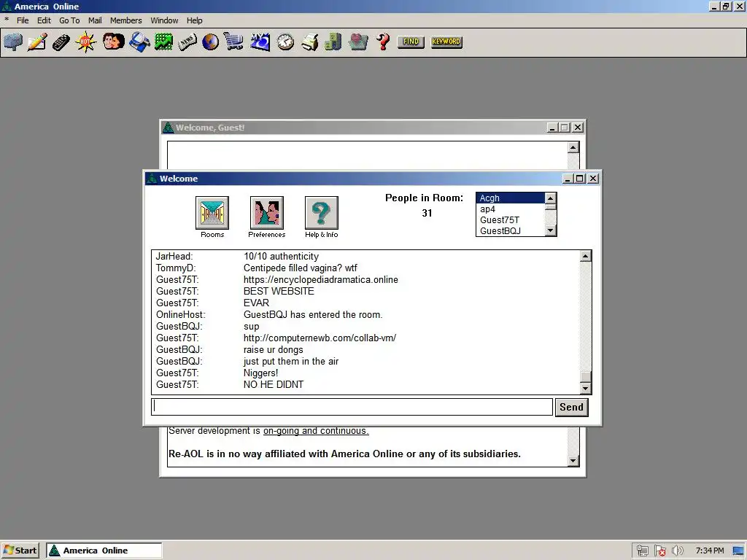Close the Welcome chat window

593,179
